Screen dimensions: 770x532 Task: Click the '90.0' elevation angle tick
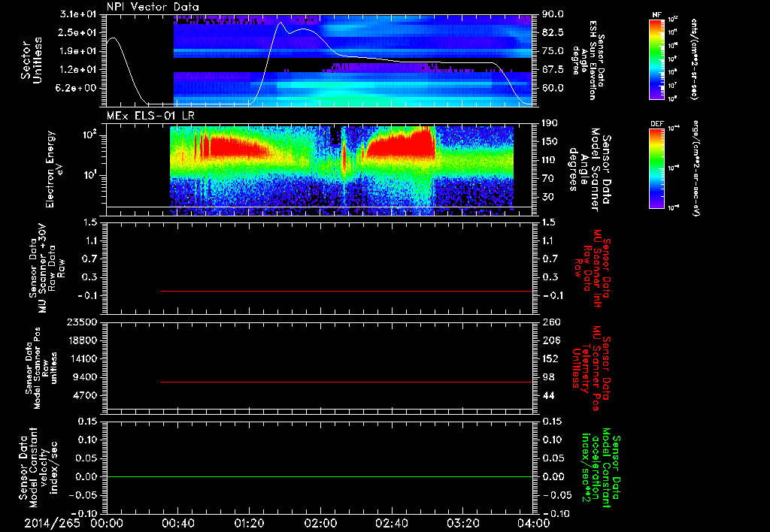tap(553, 14)
